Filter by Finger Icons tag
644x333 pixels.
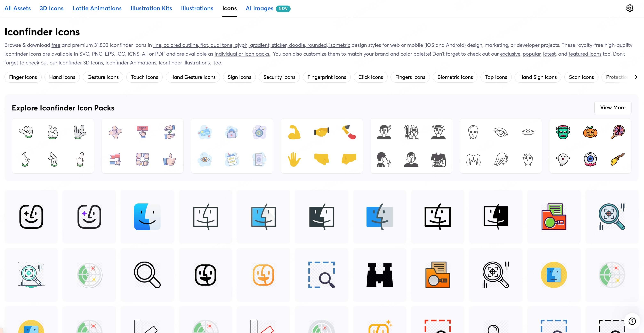point(23,77)
